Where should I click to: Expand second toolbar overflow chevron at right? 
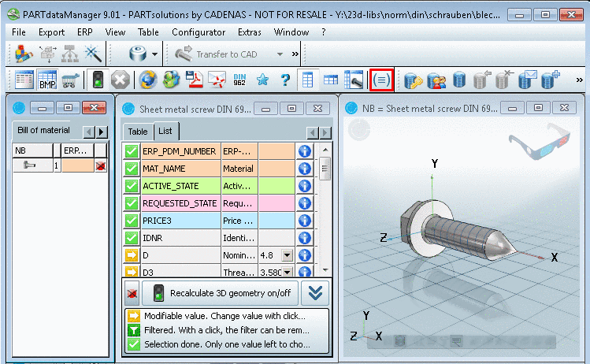[580, 80]
